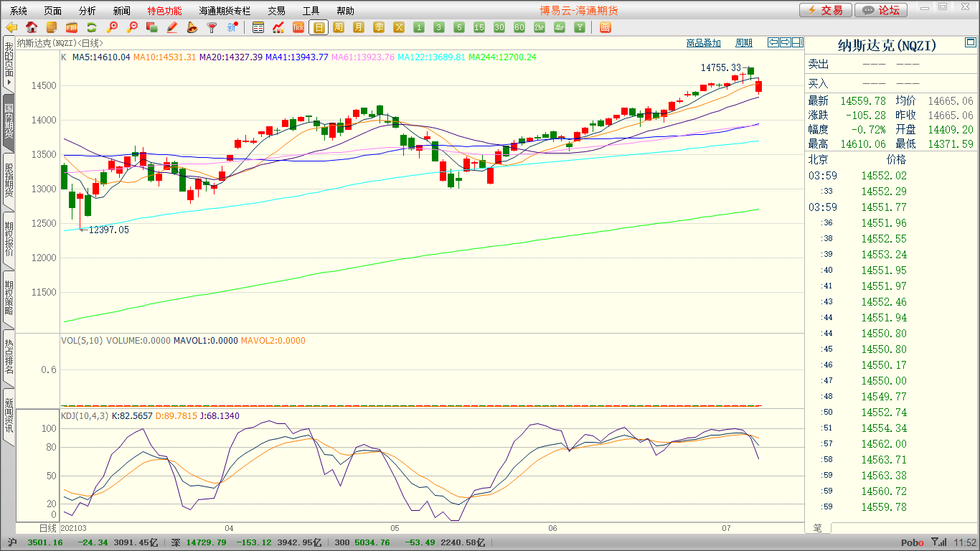The width and height of the screenshot is (980, 551).
Task: Select daily 日 period button
Action: coord(319,27)
